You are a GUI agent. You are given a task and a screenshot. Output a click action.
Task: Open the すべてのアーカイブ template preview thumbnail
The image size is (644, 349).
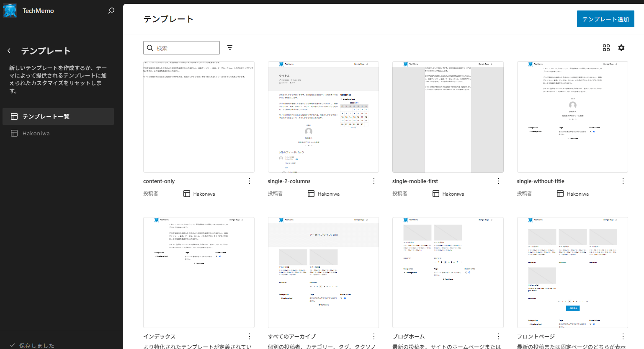tap(323, 272)
